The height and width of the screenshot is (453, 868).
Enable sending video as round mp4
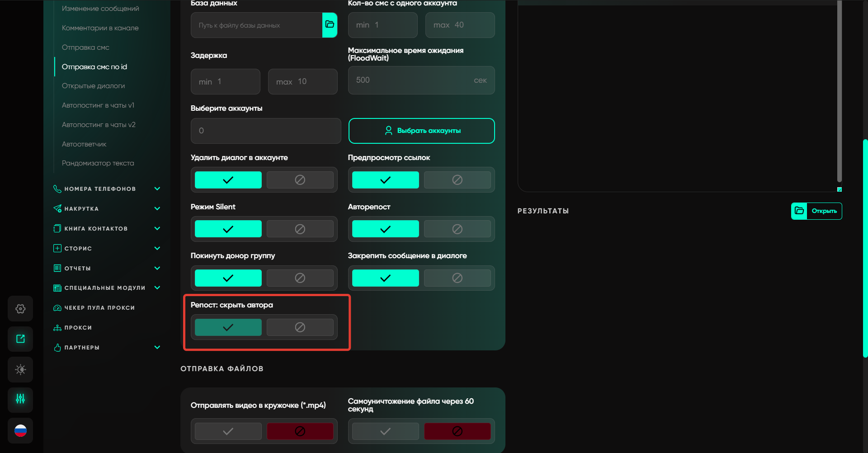click(x=228, y=431)
